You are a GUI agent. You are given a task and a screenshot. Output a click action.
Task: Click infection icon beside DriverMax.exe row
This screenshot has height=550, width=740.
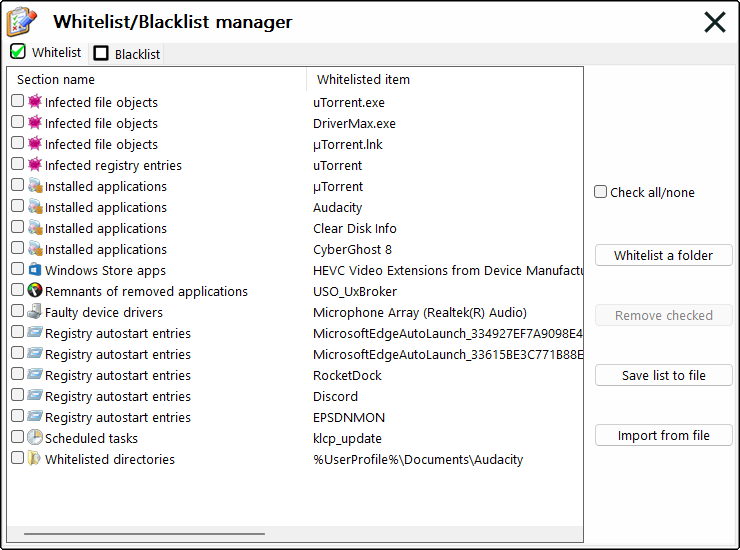point(34,122)
